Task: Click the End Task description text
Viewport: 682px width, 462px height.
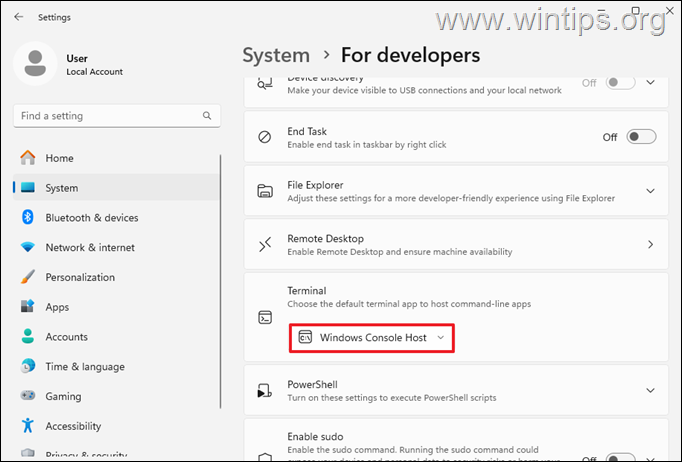Action: pos(367,144)
